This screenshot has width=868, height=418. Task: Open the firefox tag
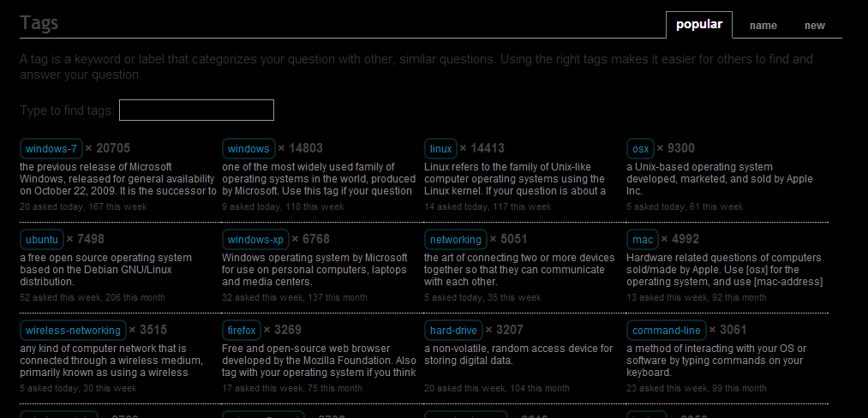[x=242, y=330]
